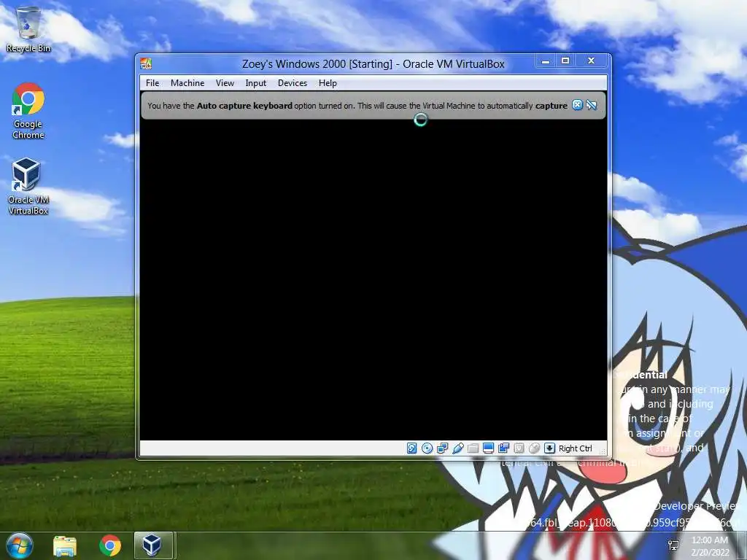Click the optical disc status icon

[427, 448]
